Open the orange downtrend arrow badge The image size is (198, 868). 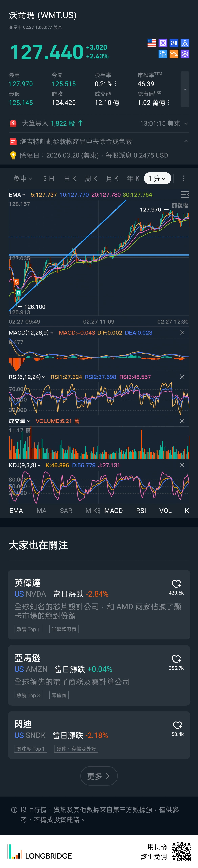[x=174, y=54]
